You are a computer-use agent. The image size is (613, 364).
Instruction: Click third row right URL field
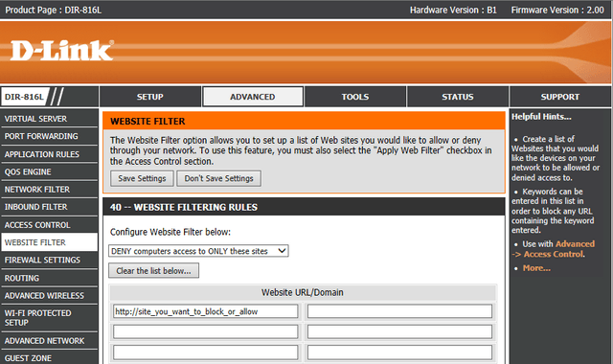tap(399, 353)
